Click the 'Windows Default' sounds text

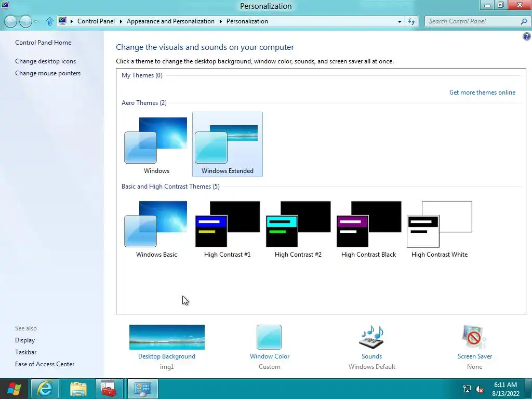371,367
